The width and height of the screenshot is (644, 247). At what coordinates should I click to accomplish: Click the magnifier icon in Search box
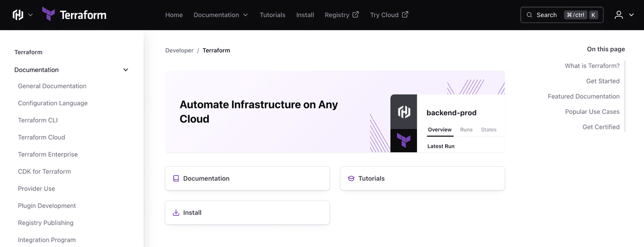(x=529, y=15)
